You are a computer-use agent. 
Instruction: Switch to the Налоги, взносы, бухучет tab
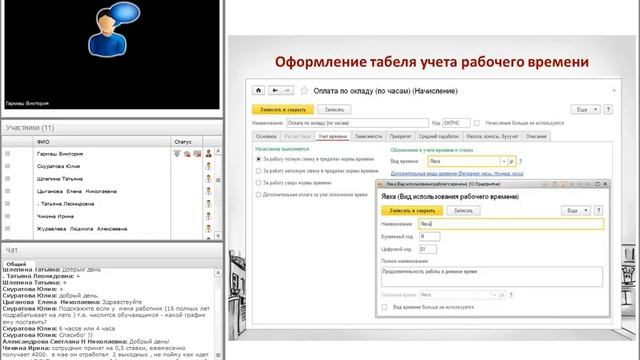click(492, 136)
